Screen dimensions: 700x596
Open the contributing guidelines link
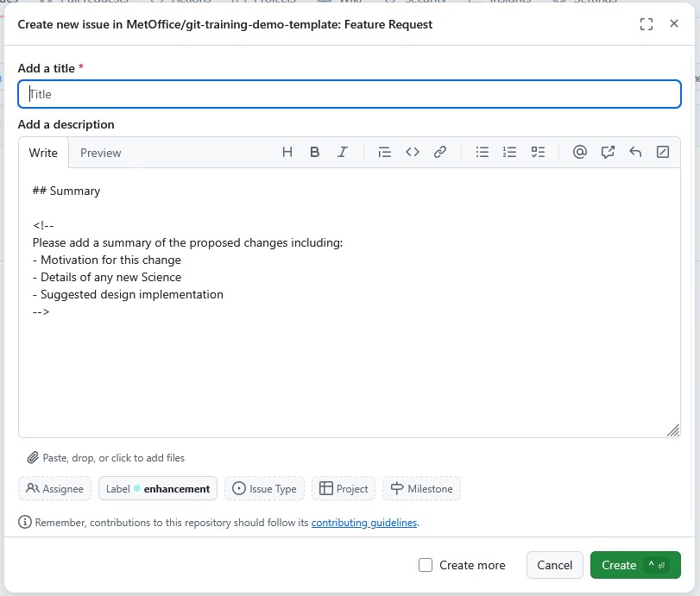(x=364, y=522)
